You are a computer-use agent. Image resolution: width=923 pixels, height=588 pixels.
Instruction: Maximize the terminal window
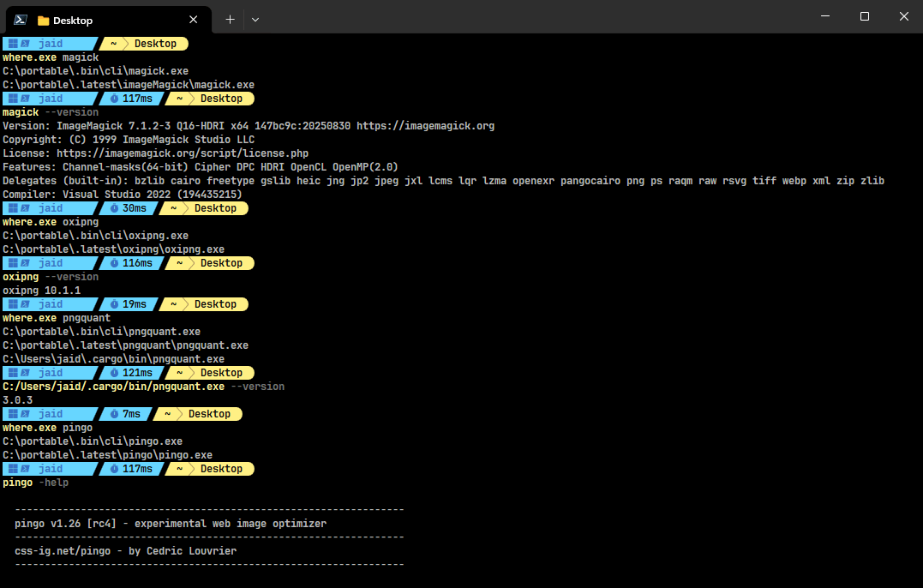pos(865,16)
